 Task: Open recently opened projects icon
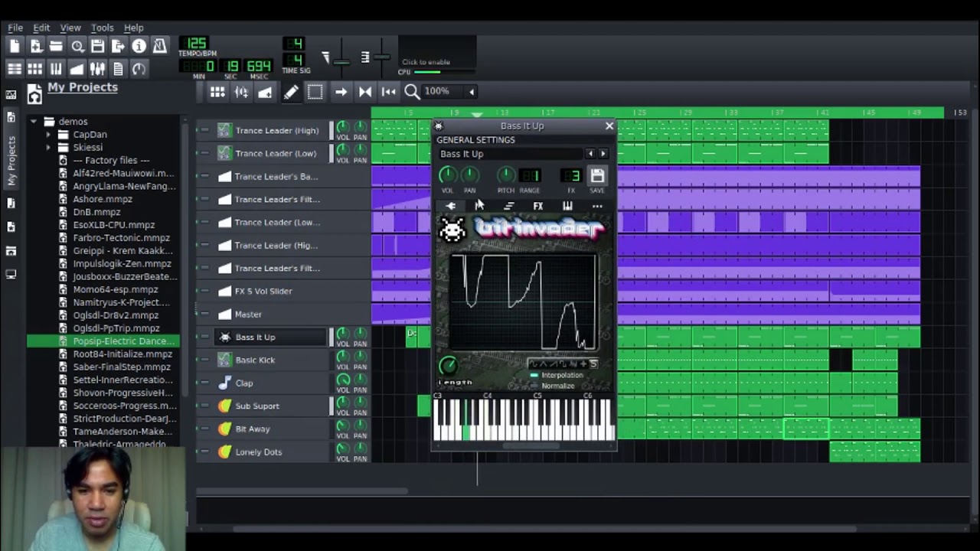(x=77, y=47)
